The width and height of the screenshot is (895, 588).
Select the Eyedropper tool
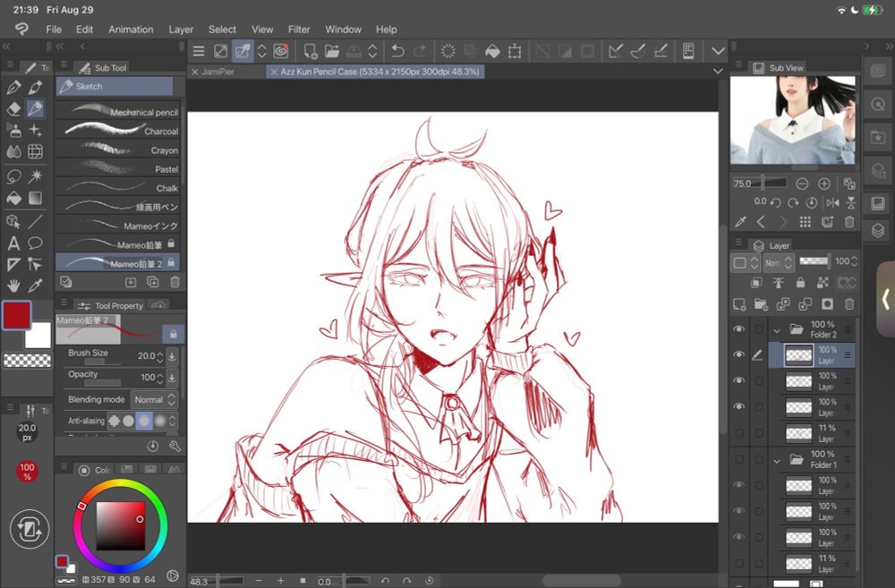[x=36, y=285]
